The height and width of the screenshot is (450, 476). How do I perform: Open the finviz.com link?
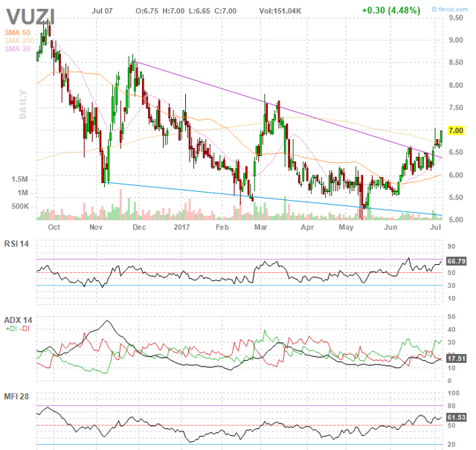click(450, 10)
